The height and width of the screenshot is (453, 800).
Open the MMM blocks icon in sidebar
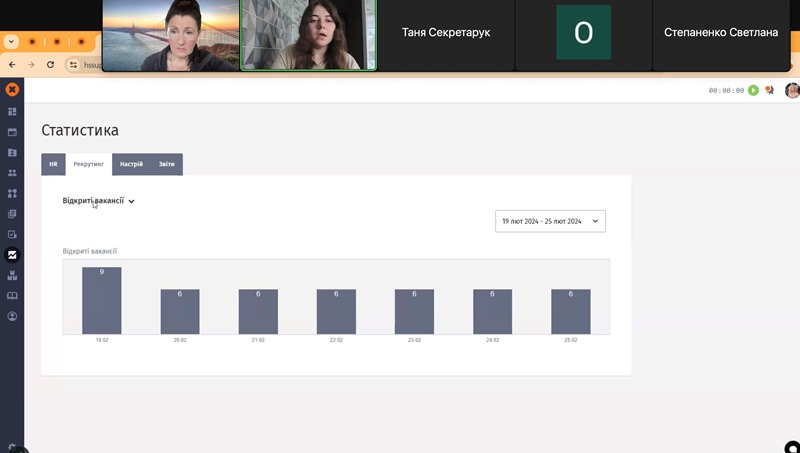tap(12, 275)
